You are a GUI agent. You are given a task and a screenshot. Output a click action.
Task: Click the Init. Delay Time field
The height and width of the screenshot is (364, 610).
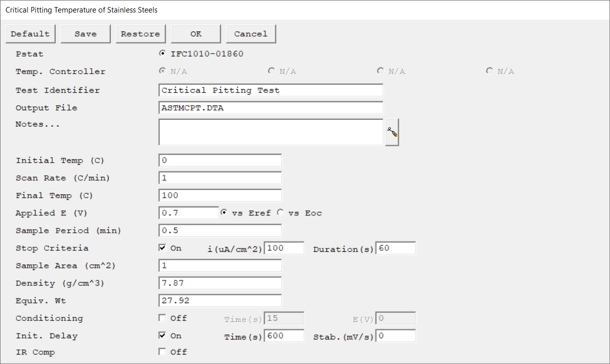tap(284, 336)
